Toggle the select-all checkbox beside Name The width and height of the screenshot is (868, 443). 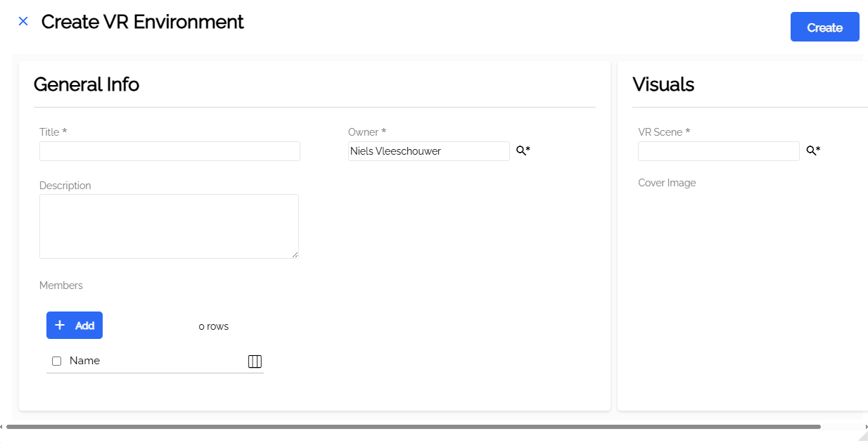coord(57,361)
